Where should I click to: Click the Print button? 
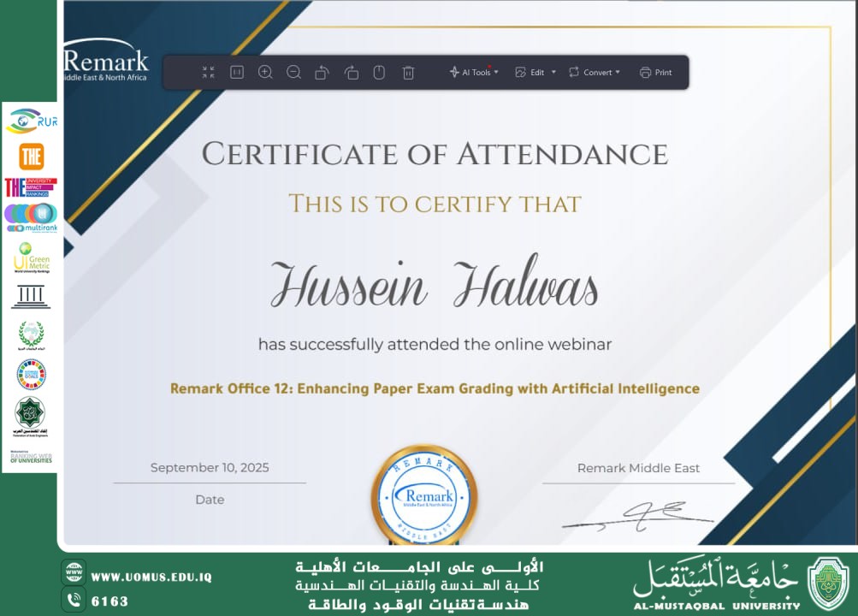click(656, 73)
